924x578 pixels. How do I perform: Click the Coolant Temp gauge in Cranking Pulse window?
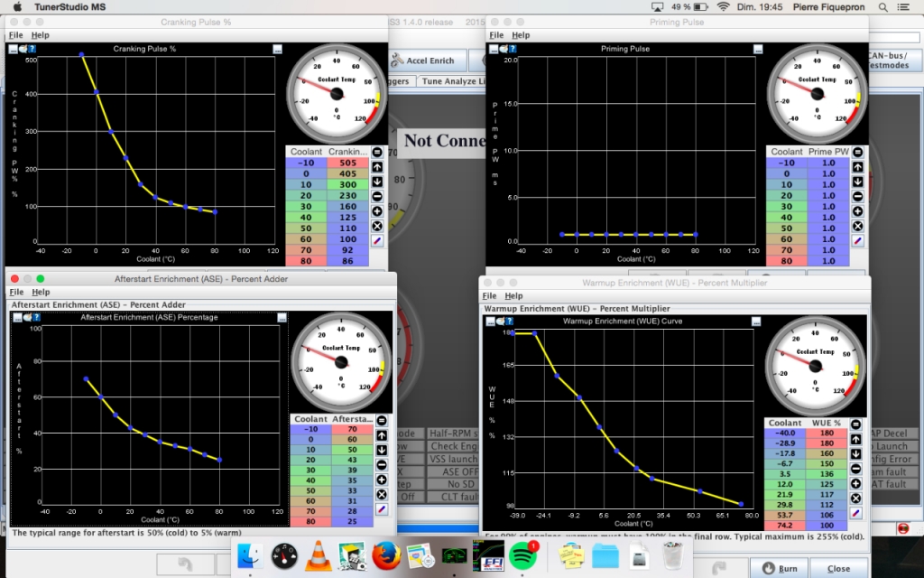pos(337,93)
